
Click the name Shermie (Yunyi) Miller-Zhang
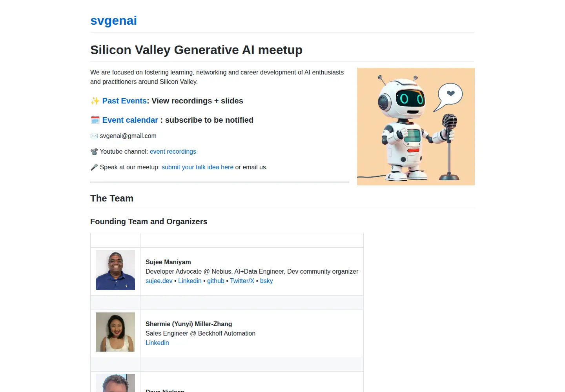click(x=189, y=324)
